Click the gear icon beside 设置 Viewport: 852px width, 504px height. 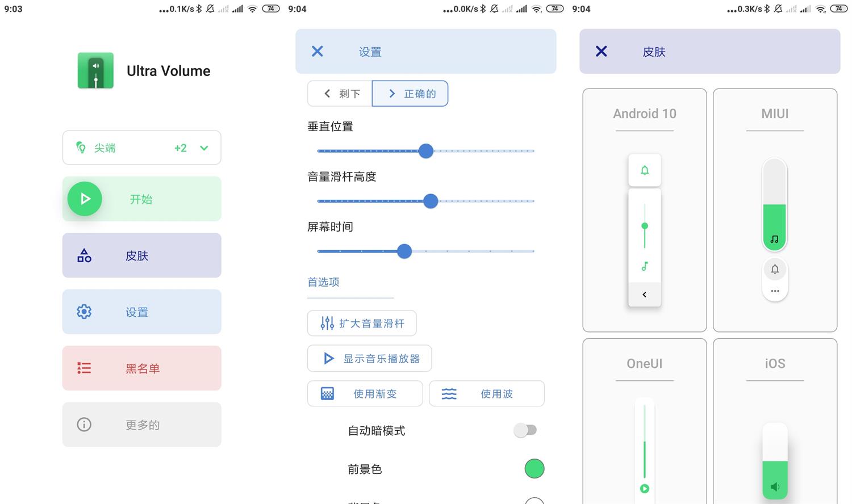click(x=84, y=312)
